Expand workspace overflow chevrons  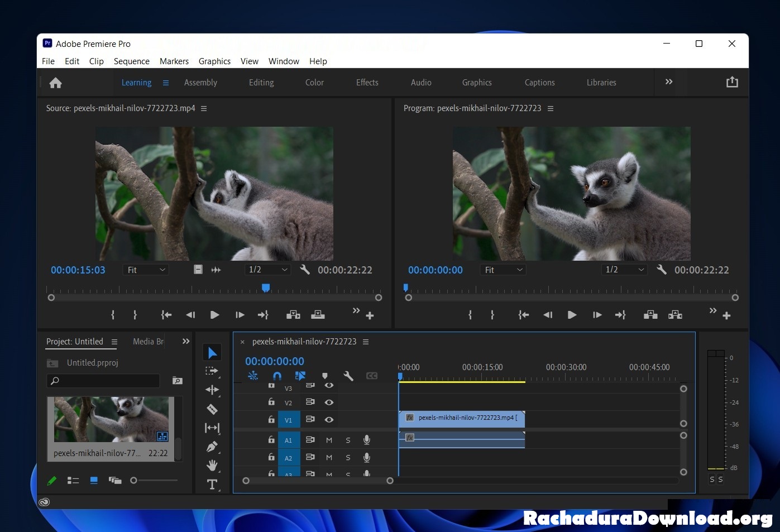coord(669,82)
